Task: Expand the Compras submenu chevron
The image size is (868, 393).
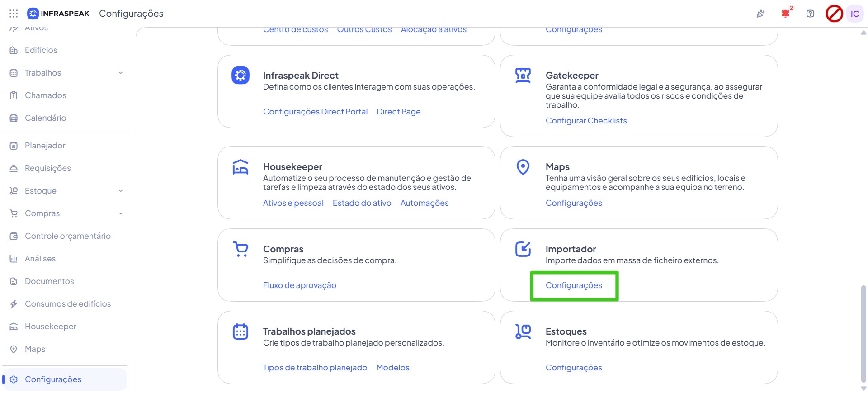Action: pos(121,213)
